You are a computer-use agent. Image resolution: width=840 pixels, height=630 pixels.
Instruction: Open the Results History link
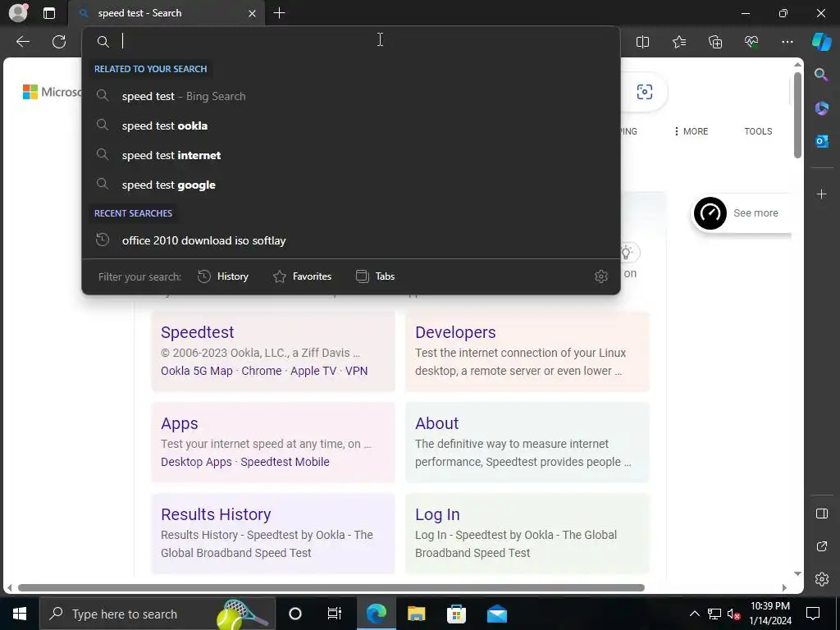[x=216, y=514]
